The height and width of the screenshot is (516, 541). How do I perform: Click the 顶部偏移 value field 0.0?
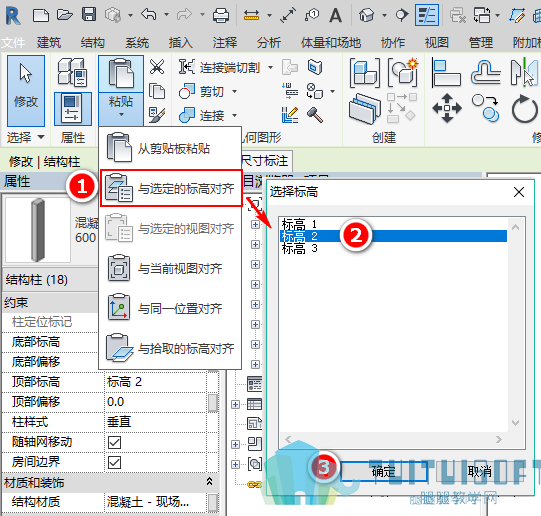coord(156,402)
